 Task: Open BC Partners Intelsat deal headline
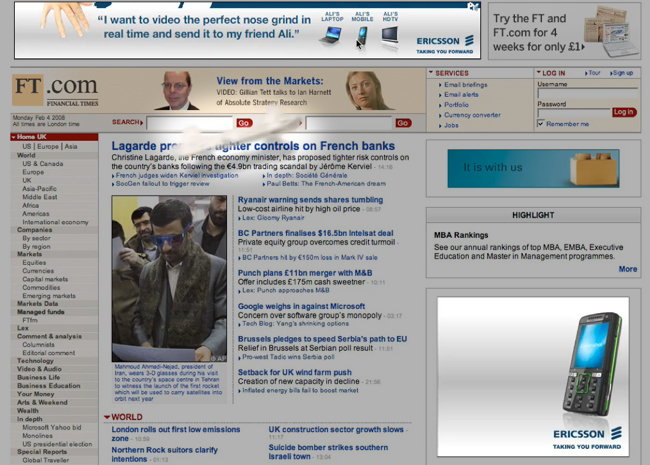tap(315, 233)
